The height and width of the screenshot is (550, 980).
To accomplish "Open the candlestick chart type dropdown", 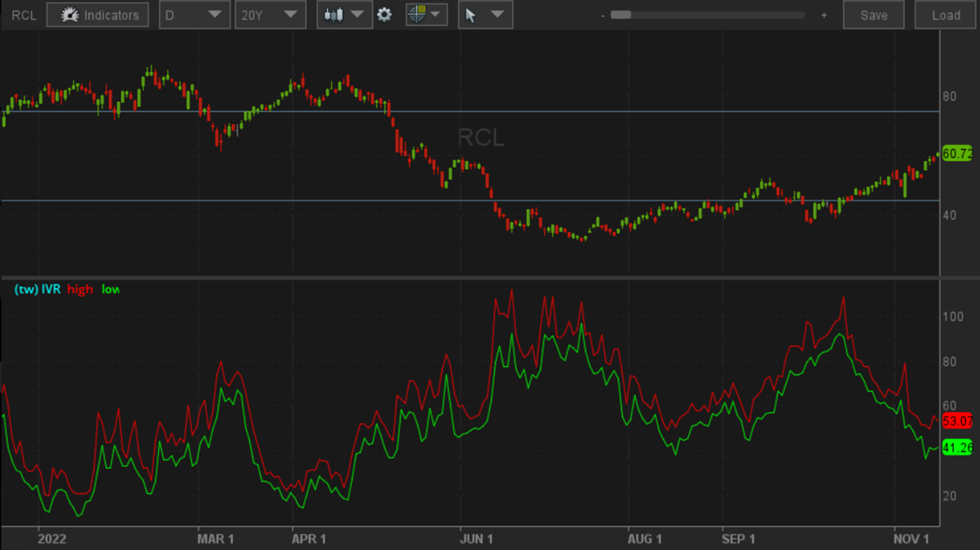I will (x=344, y=15).
